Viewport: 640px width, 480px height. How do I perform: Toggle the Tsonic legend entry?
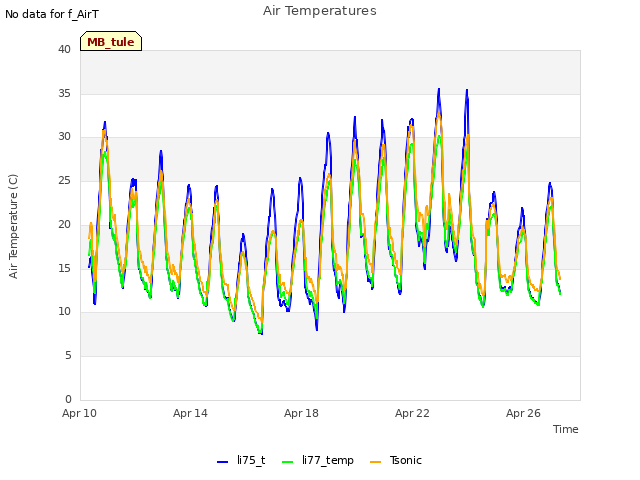(396, 460)
